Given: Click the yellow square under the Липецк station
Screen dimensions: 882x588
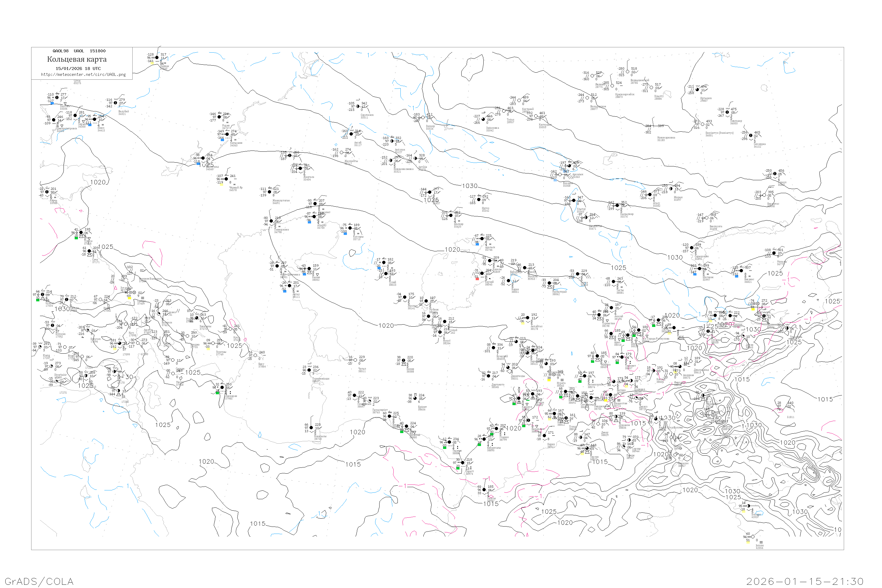Looking at the screenshot, I should pyautogui.click(x=152, y=63).
